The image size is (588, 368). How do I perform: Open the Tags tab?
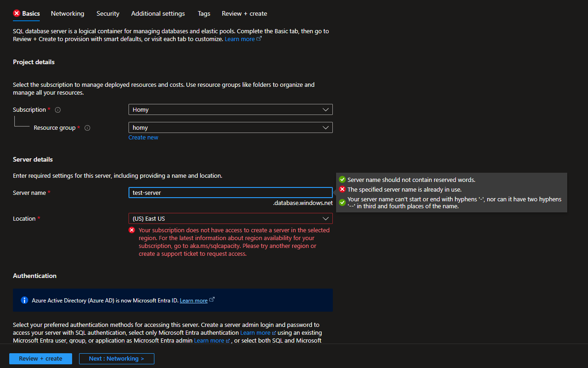[x=204, y=13]
